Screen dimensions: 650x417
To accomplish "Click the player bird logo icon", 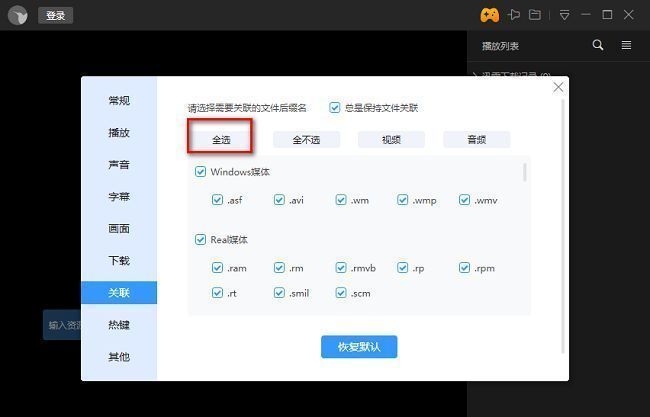I will pyautogui.click(x=17, y=16).
